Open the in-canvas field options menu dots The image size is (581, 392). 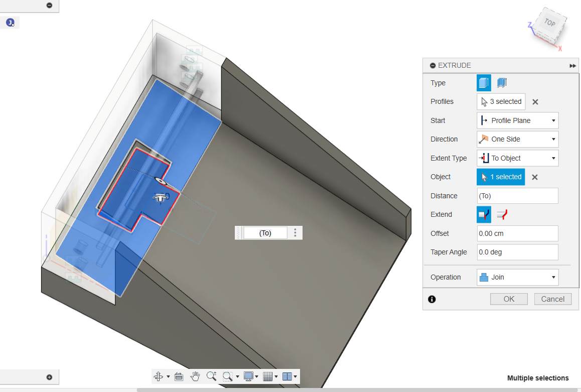295,233
